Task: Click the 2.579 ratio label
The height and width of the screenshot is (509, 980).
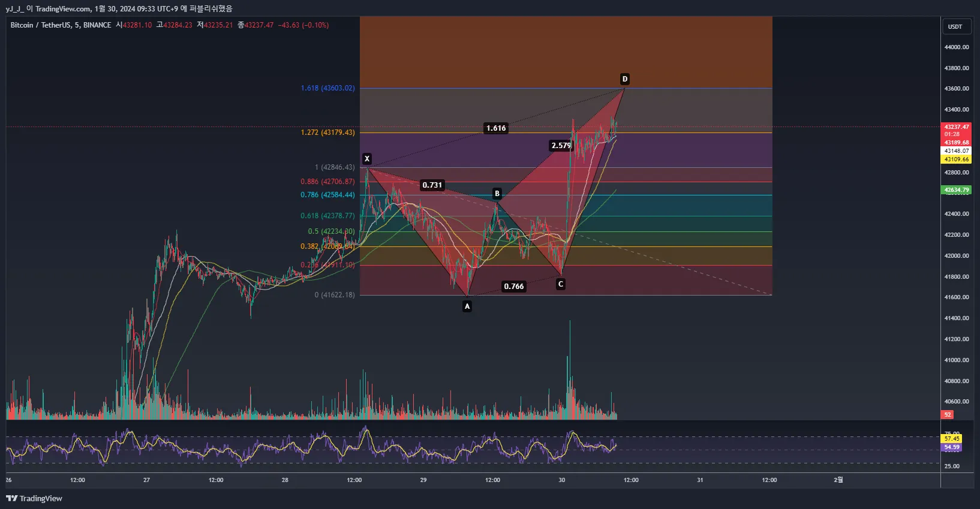Action: pyautogui.click(x=561, y=146)
